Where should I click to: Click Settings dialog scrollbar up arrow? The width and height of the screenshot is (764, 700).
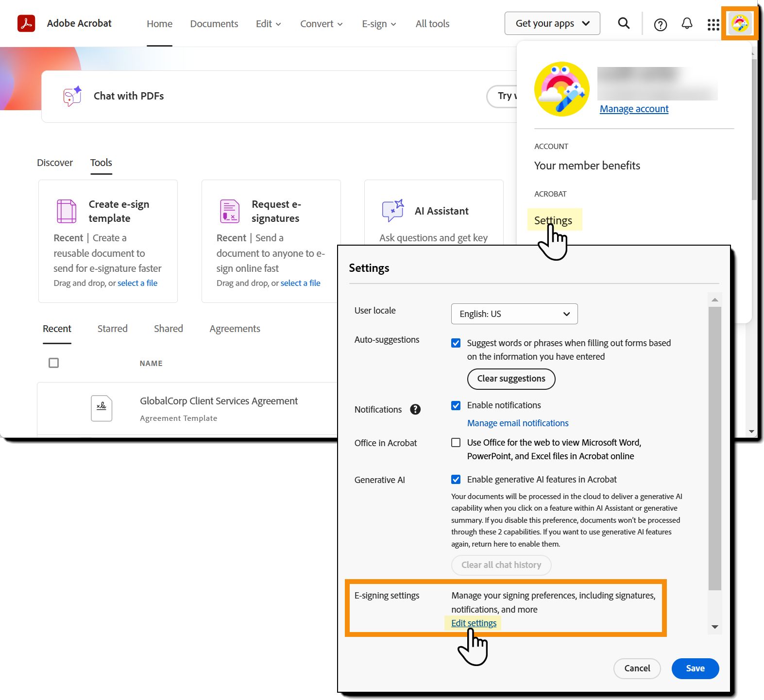[714, 300]
